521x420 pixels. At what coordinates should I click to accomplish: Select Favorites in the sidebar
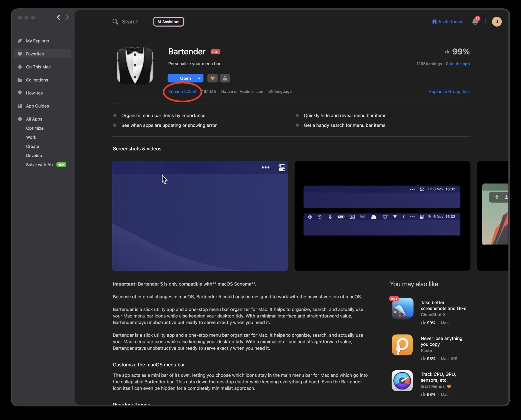(x=43, y=54)
